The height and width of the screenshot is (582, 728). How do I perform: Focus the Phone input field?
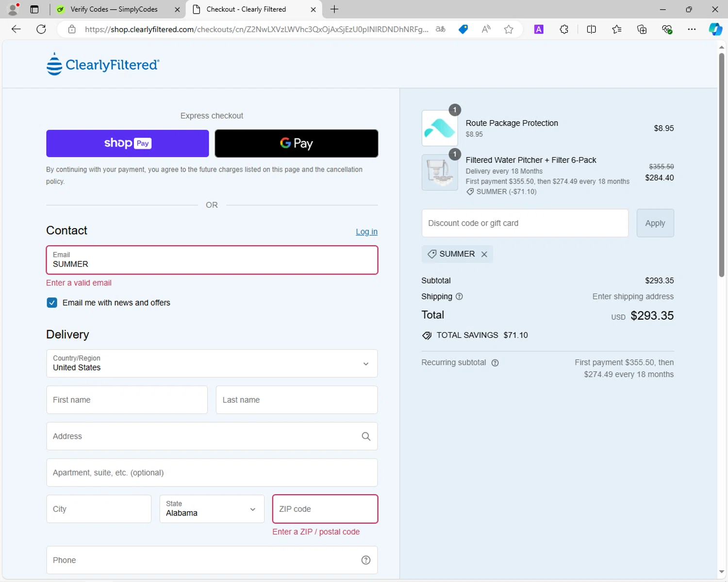[212, 560]
